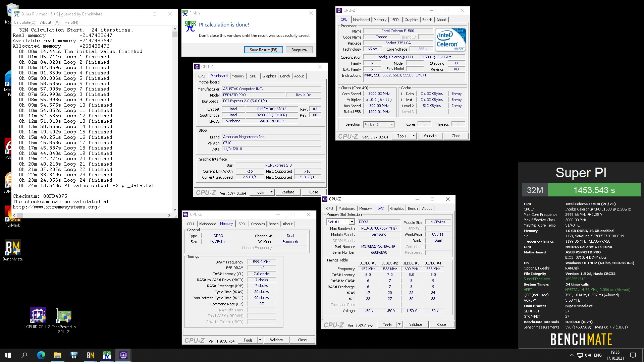This screenshot has height=362, width=644.
Task: Click the SuperPiMod.exe entry in BenchMate panel
Action: pos(537,279)
